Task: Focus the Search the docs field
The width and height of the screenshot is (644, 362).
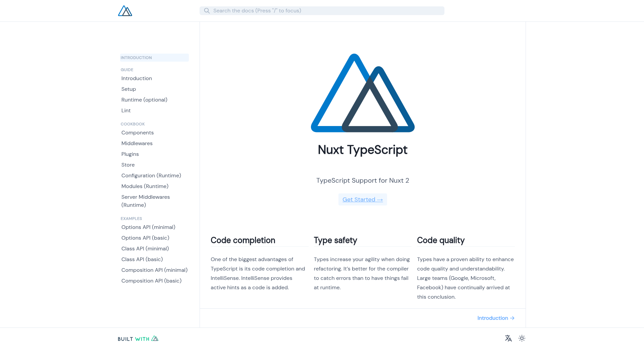Action: pyautogui.click(x=322, y=11)
